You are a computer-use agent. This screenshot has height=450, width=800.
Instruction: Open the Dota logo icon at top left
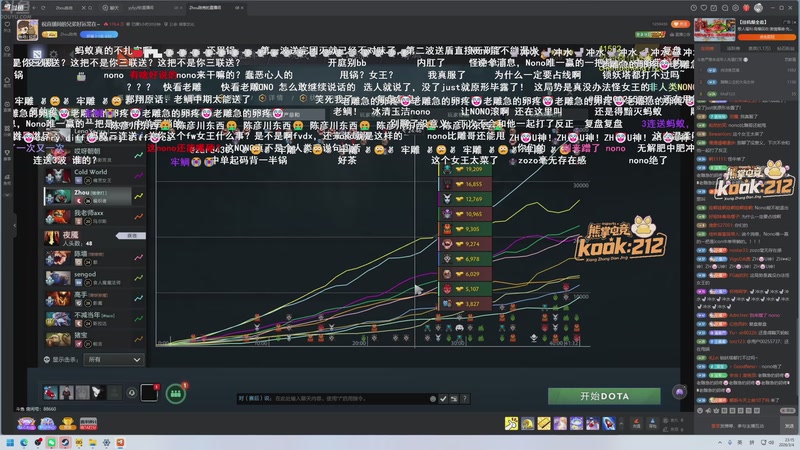37,54
